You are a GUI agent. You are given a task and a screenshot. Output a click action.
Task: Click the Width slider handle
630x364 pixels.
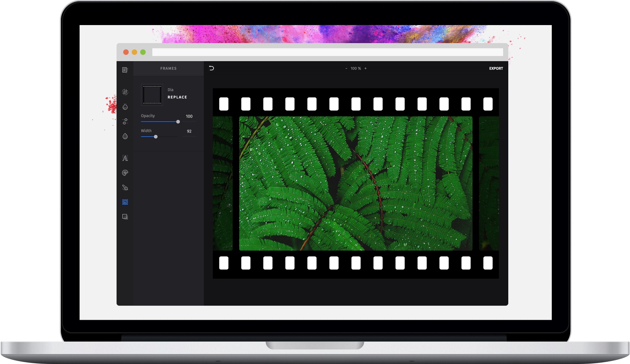[x=156, y=137]
